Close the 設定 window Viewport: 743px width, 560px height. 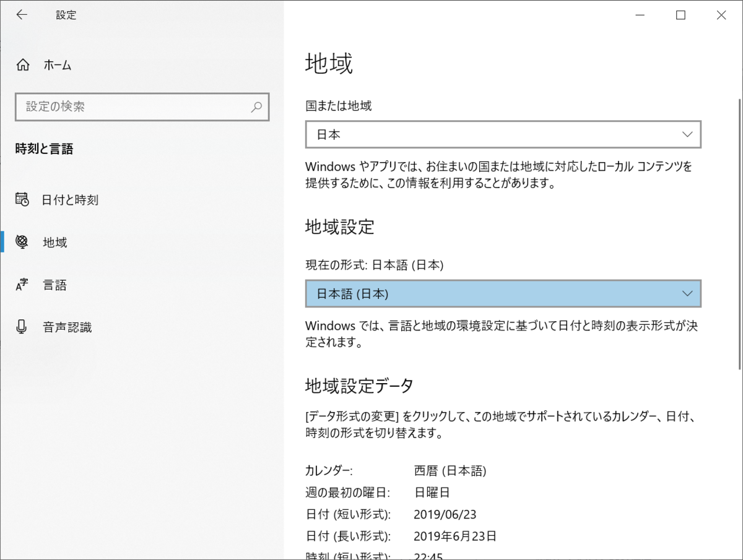tap(721, 15)
